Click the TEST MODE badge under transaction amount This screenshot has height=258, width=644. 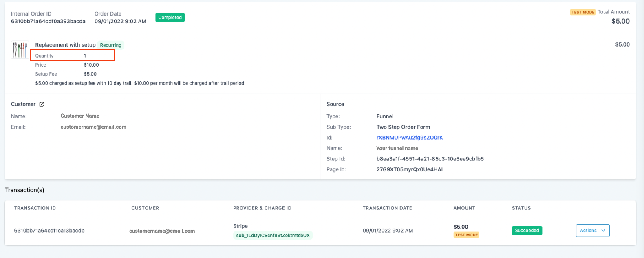tap(466, 235)
